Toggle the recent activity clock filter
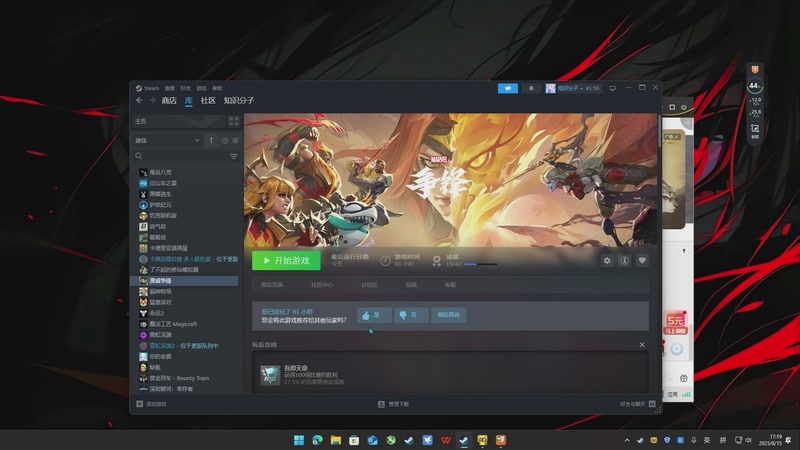This screenshot has width=800, height=450. click(x=224, y=140)
